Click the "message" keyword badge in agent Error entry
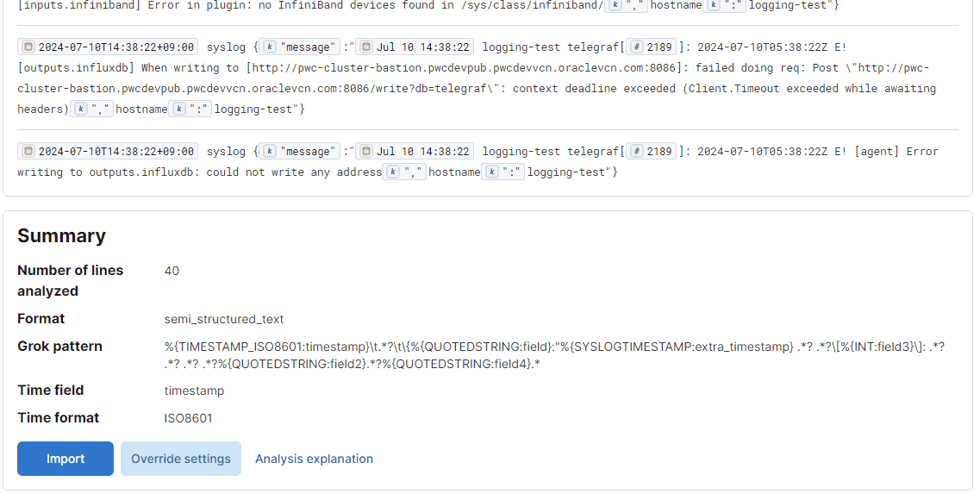This screenshot has height=494, width=980. 300,151
